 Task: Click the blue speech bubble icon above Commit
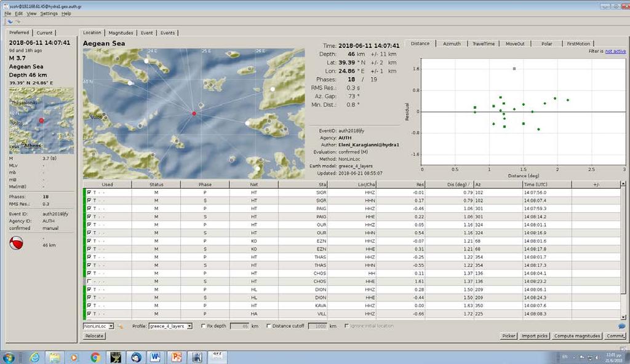(621, 326)
